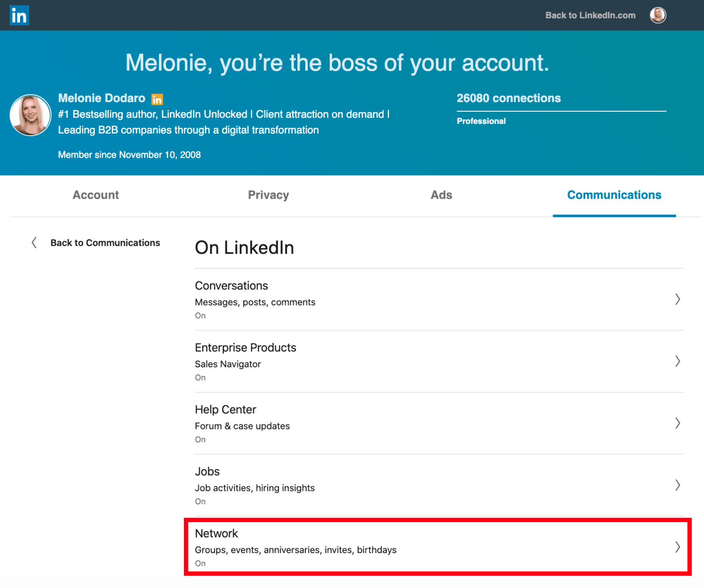
Task: Open the Help Center settings arrow
Action: click(x=678, y=423)
